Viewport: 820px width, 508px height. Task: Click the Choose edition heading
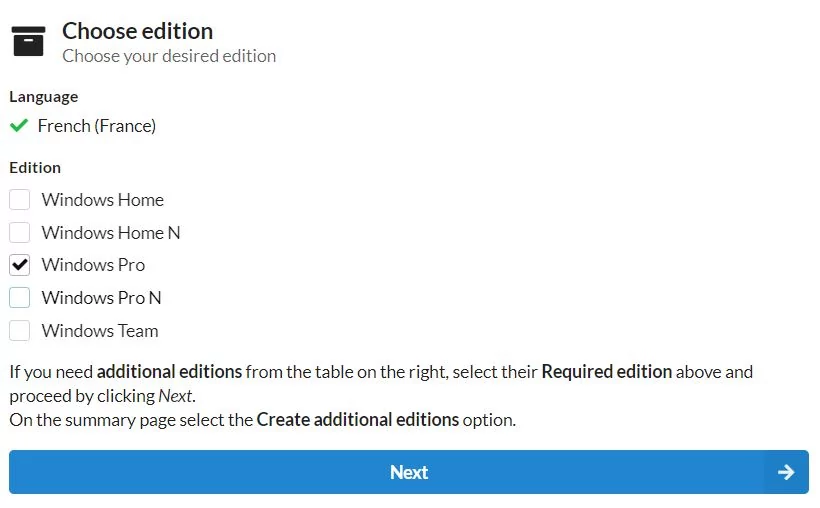pos(138,31)
